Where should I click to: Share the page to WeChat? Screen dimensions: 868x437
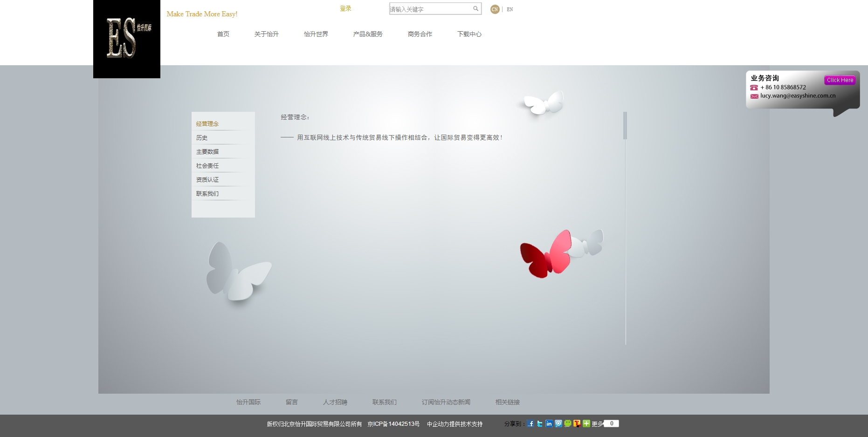click(x=568, y=423)
